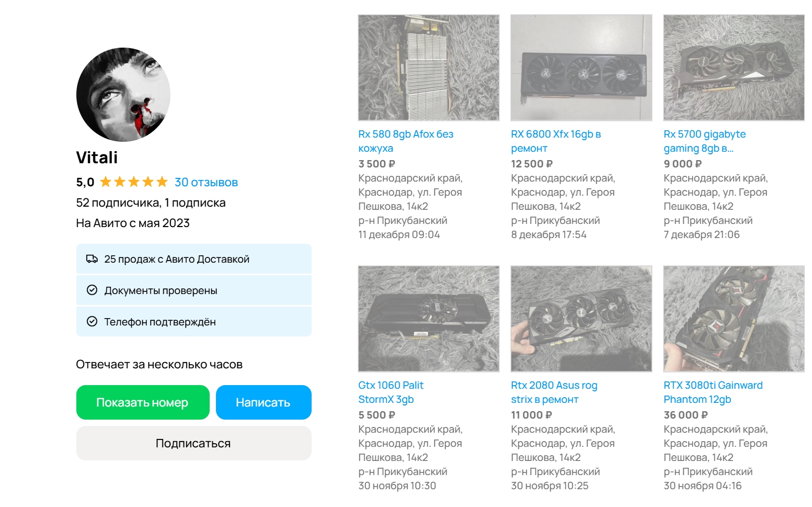Open listing Gtx 1060 Palit StormX 3gb
This screenshot has width=812, height=507.
tap(391, 392)
